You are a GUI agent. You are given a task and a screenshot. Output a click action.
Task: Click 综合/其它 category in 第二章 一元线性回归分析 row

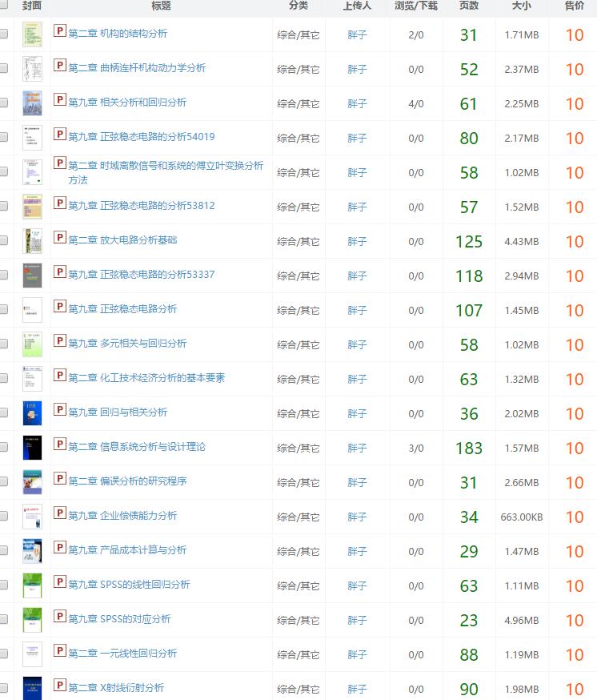point(298,654)
